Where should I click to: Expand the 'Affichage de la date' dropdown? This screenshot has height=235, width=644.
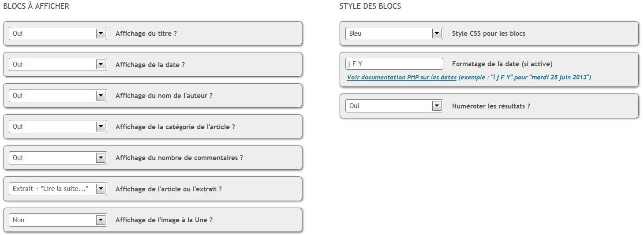(58, 64)
